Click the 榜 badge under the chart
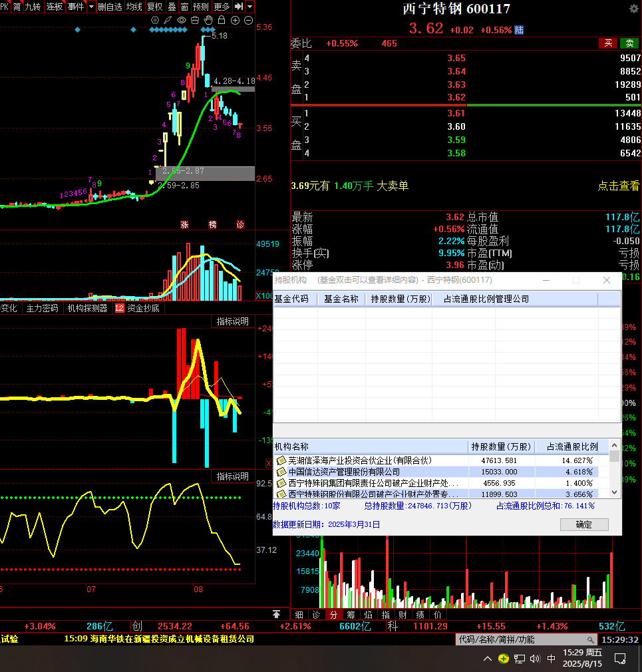642x672 pixels. [213, 225]
